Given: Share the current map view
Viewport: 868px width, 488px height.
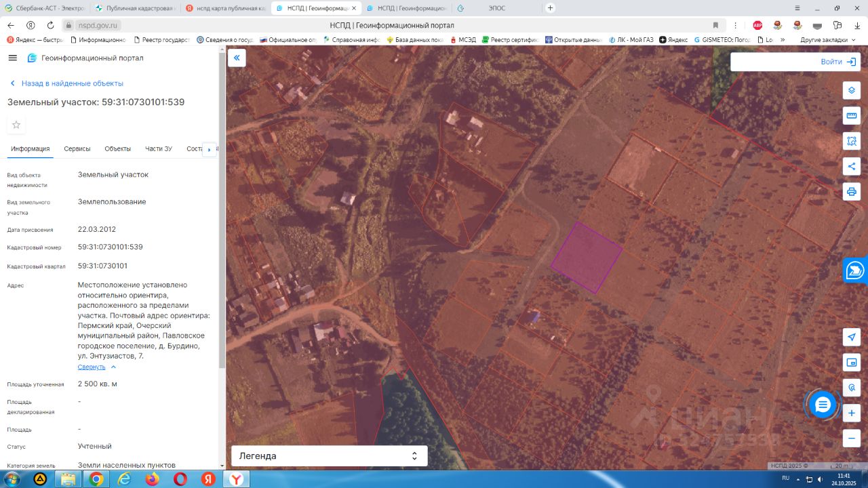Looking at the screenshot, I should pos(852,166).
